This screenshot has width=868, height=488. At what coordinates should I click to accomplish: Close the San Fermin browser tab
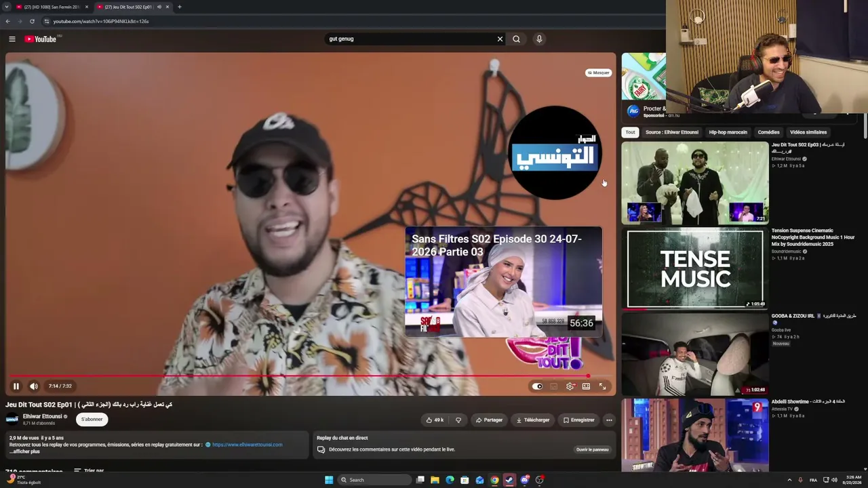point(87,7)
